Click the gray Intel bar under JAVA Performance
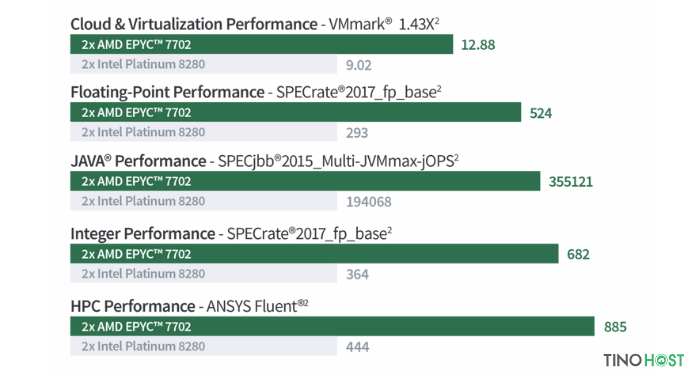Screen dimensions: 700x375 point(204,201)
